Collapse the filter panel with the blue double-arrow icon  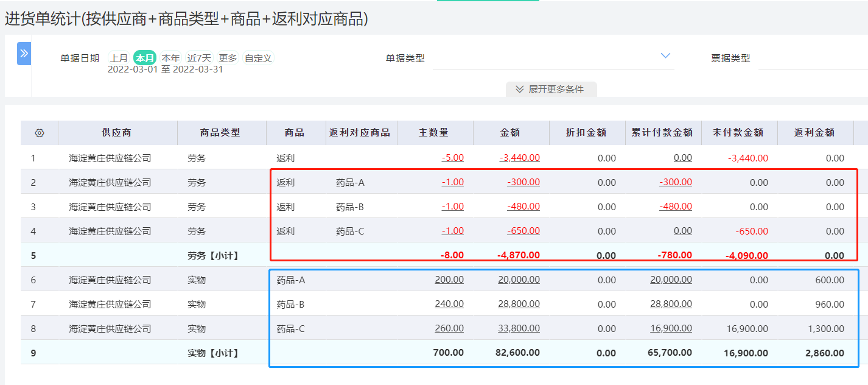[24, 54]
